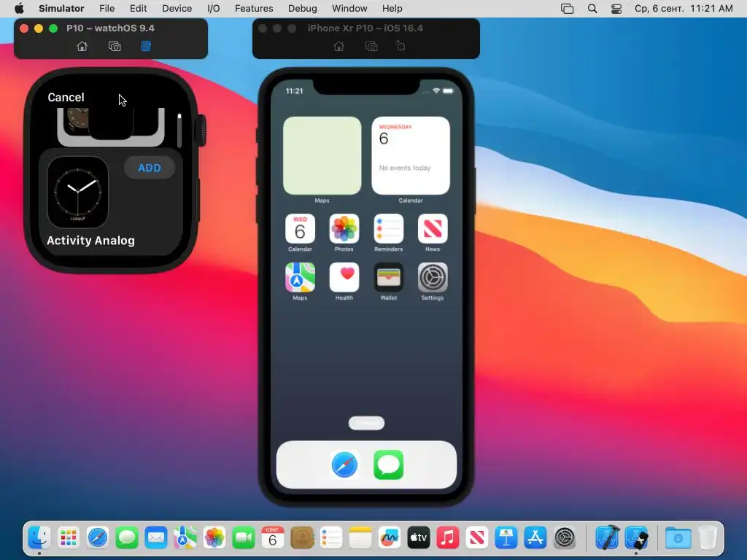747x560 pixels.
Task: Open the Window menu
Action: click(349, 9)
